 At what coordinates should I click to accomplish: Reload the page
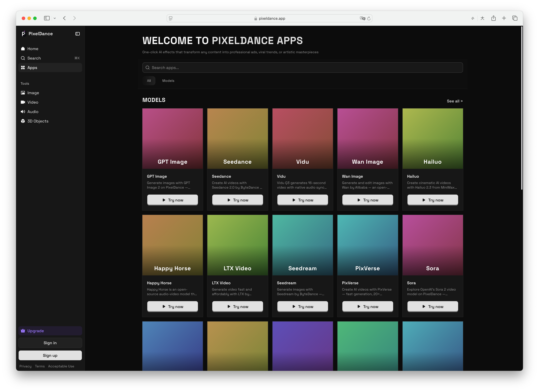coord(369,18)
